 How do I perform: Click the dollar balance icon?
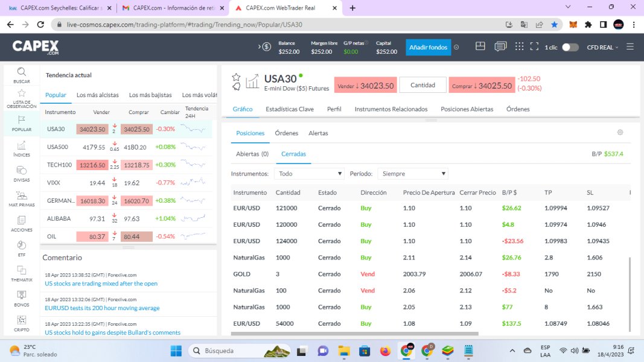tap(266, 47)
